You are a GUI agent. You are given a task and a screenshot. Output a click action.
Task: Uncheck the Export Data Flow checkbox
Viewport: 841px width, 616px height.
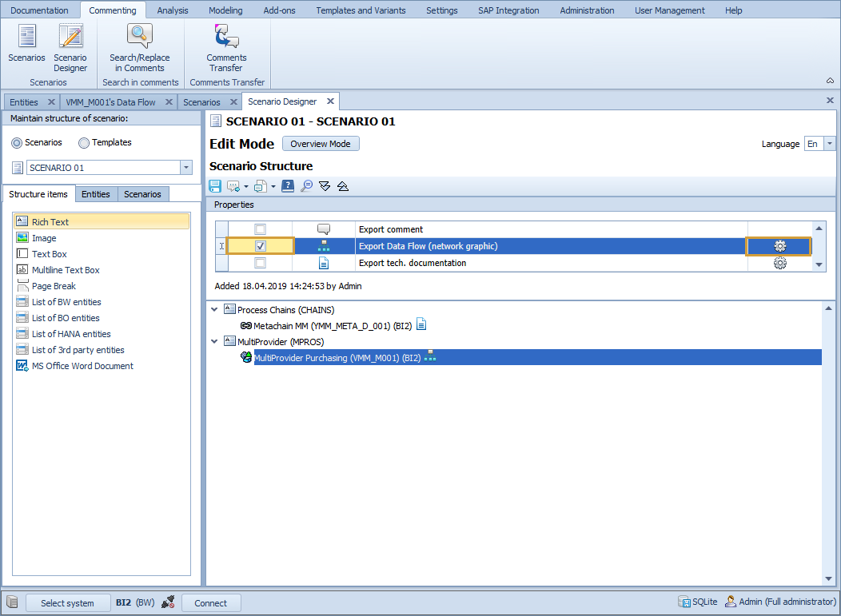(260, 245)
